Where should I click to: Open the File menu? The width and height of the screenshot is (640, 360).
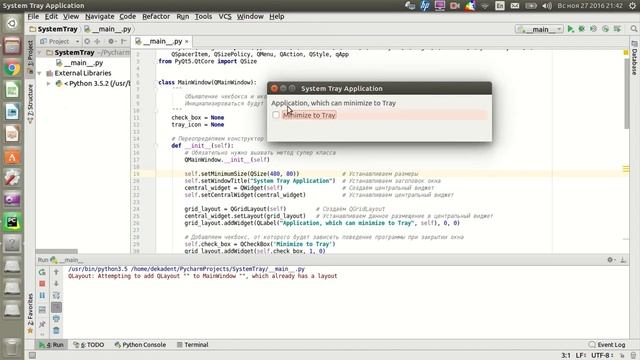33,16
